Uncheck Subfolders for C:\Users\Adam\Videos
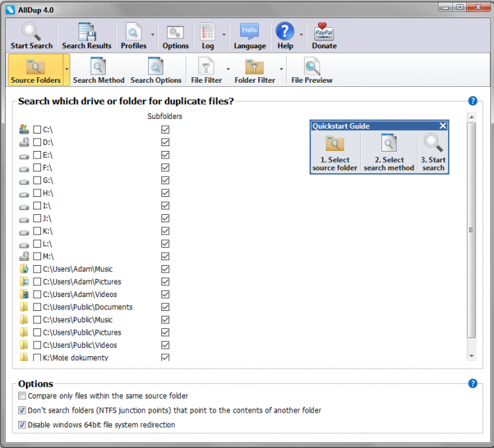This screenshot has width=494, height=448. click(x=165, y=294)
